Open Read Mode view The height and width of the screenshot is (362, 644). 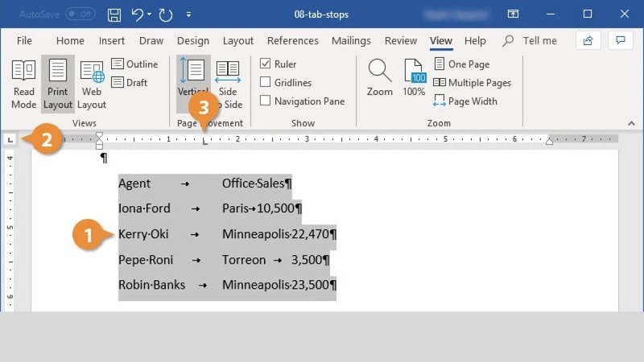pyautogui.click(x=24, y=84)
